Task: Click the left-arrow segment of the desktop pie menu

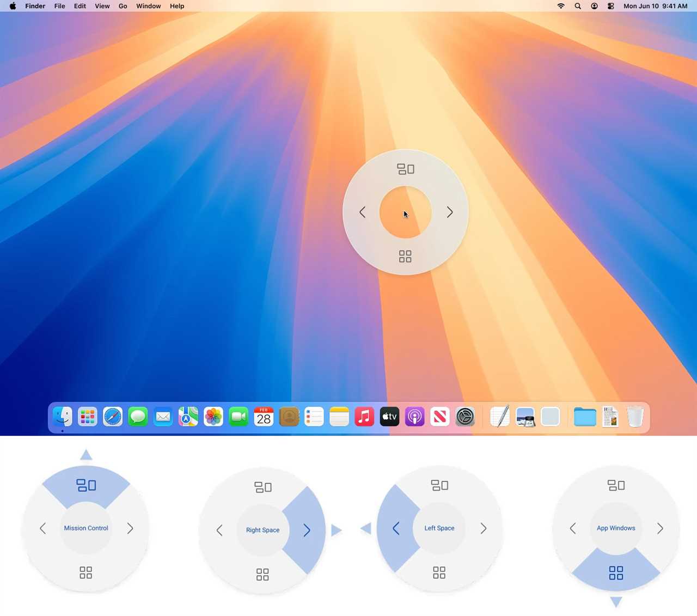Action: 363,212
